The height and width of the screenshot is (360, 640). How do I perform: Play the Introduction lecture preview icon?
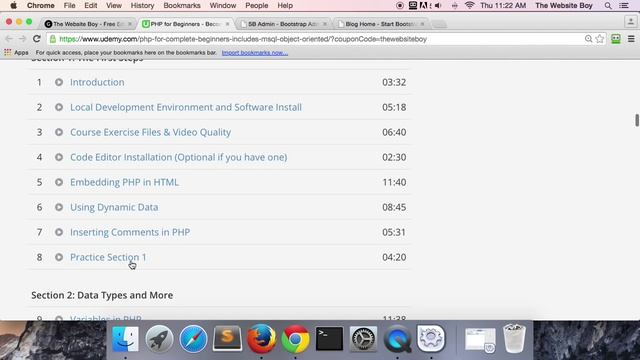59,82
